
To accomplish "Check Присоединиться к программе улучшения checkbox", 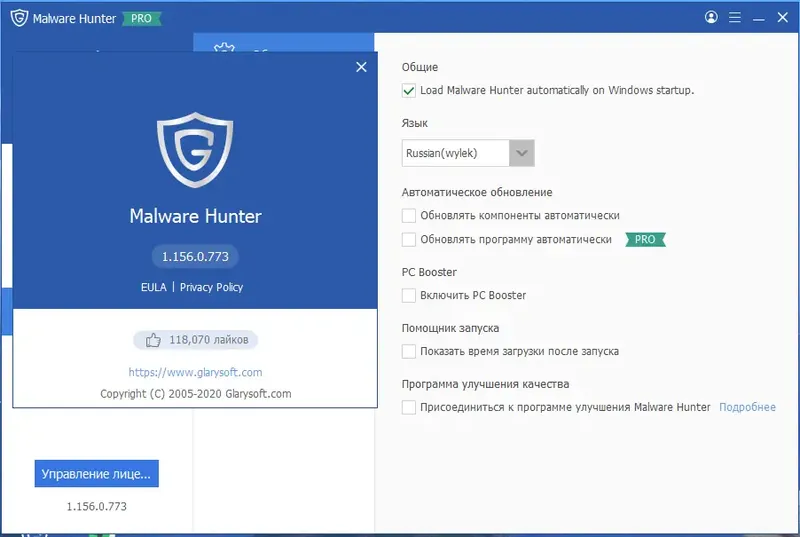I will [x=409, y=407].
